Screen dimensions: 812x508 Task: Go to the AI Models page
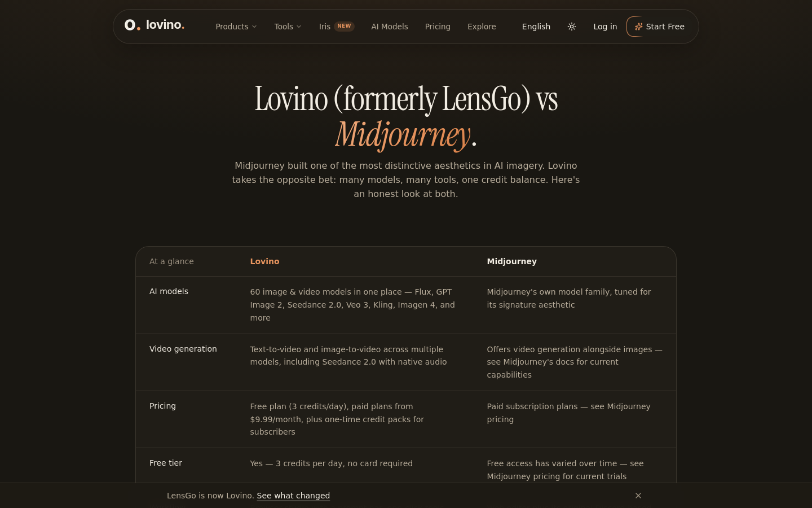pos(390,27)
